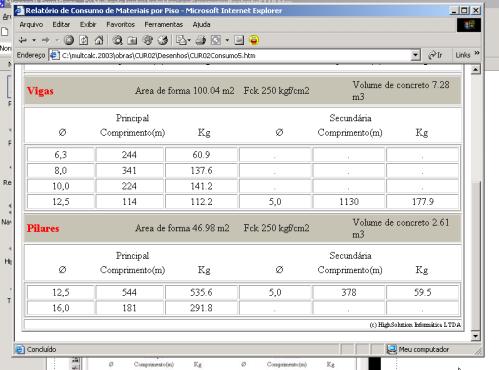
Task: Open the Ajuda menu
Action: [201, 25]
